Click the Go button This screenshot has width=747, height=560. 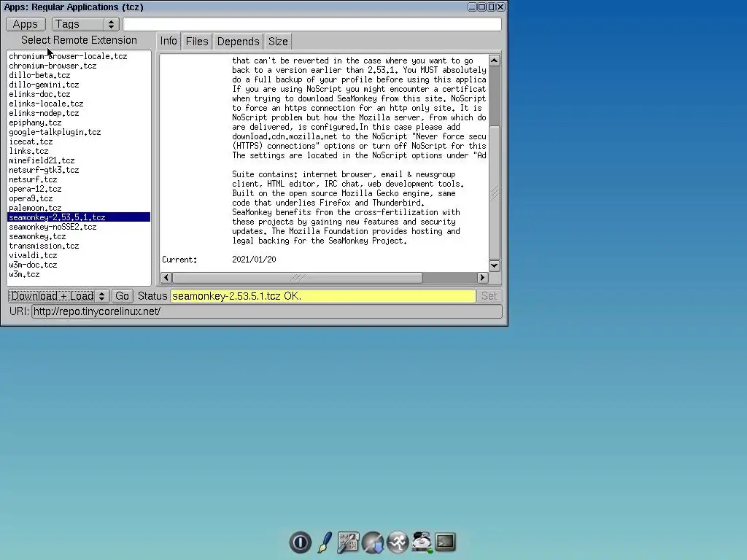(122, 296)
